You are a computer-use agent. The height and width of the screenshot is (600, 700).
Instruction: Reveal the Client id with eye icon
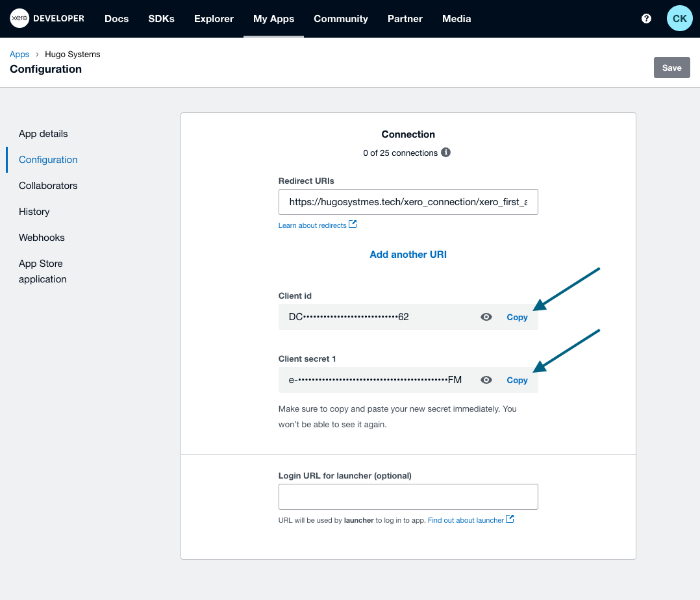tap(486, 317)
